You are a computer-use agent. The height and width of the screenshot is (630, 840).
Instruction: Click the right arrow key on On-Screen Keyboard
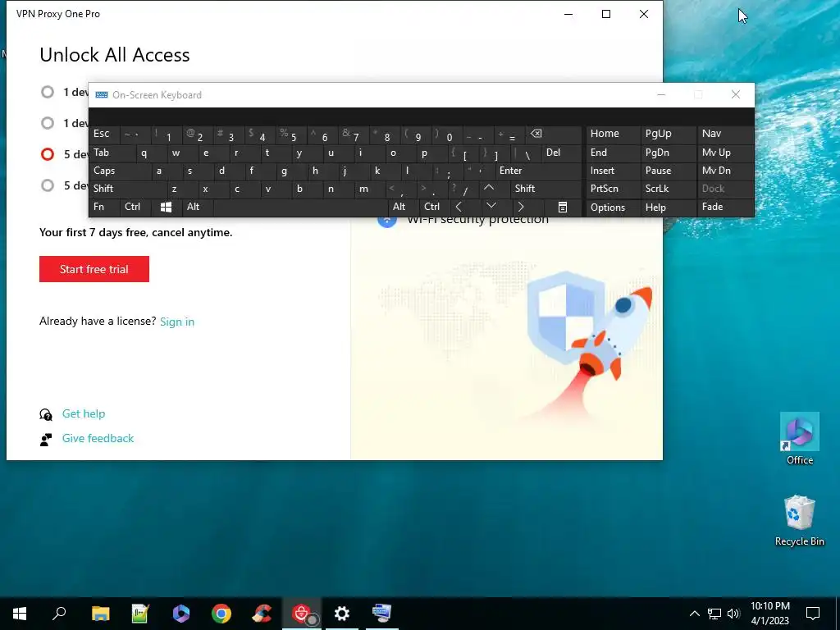tap(521, 207)
